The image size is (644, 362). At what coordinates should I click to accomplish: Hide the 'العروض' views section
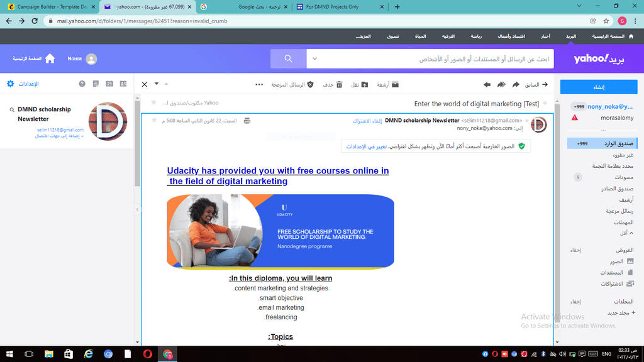[575, 250]
